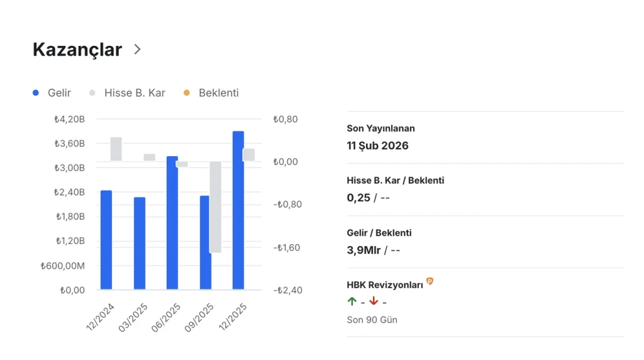Click the gray EPS bar for 03/2025

150,157
